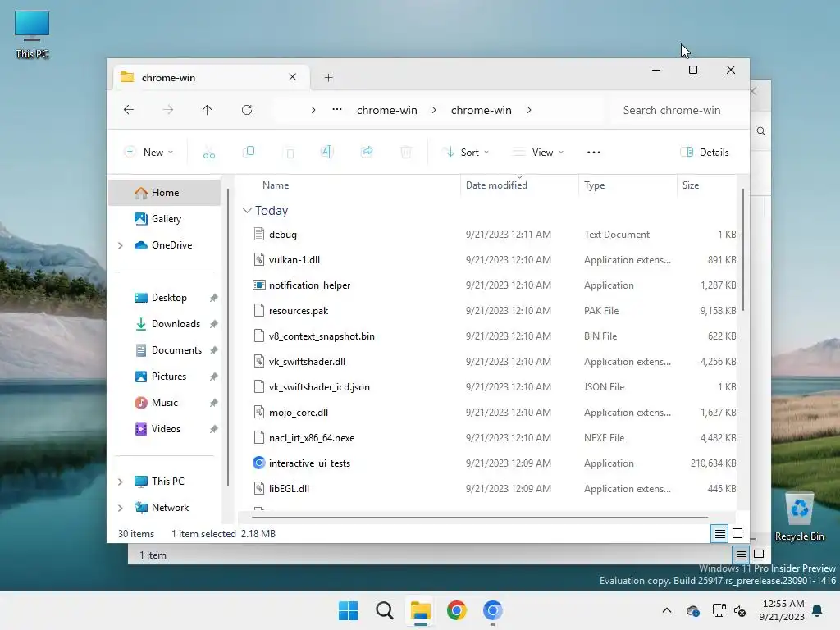Click chevron between chrome-win breadcrumbs
The image size is (840, 630).
(434, 110)
